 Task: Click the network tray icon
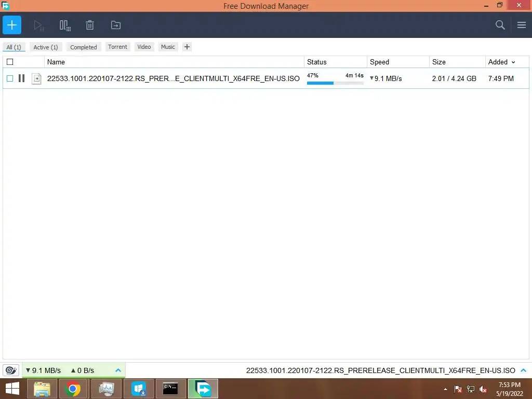[x=471, y=389]
